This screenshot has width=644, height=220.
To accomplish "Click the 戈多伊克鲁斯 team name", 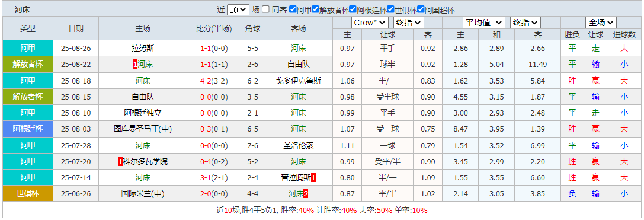I will (299, 81).
